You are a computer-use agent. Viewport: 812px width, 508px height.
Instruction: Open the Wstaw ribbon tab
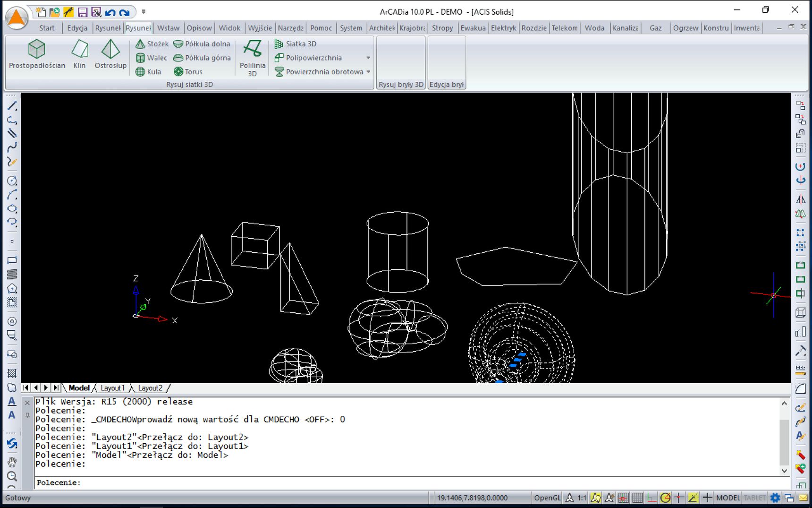tap(168, 28)
